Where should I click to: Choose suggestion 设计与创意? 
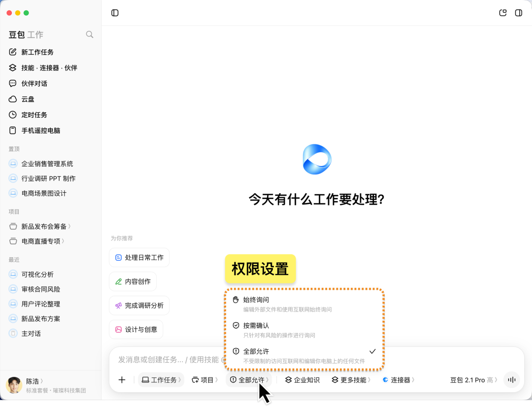[x=136, y=329]
